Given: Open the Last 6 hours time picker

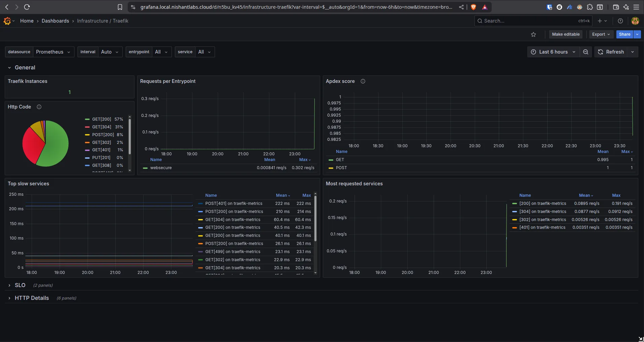Looking at the screenshot, I should (553, 52).
